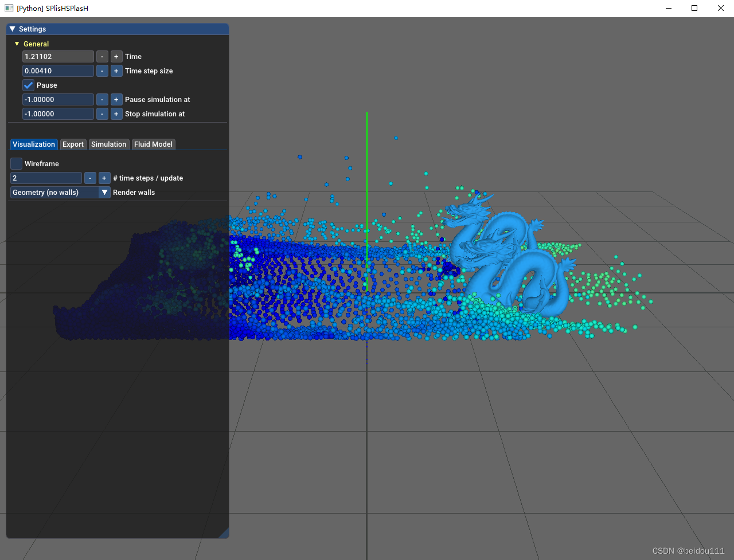This screenshot has width=734, height=560.
Task: Increase the Pause simulation at value
Action: [116, 99]
